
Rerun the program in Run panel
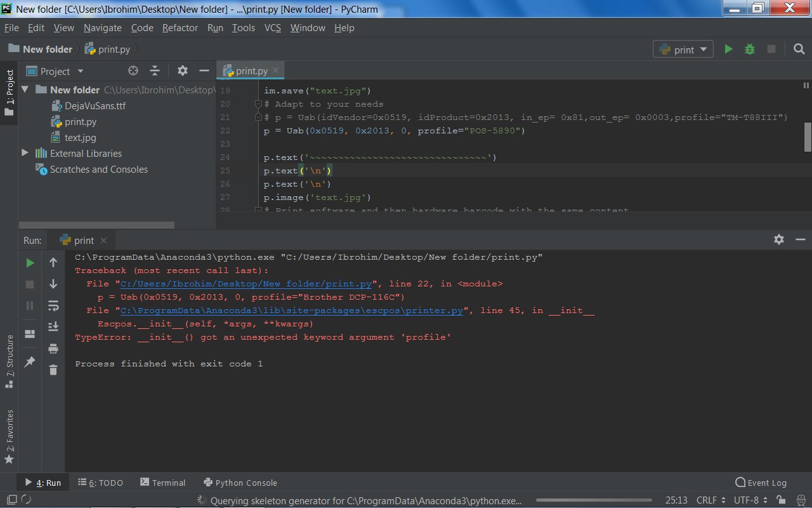30,263
